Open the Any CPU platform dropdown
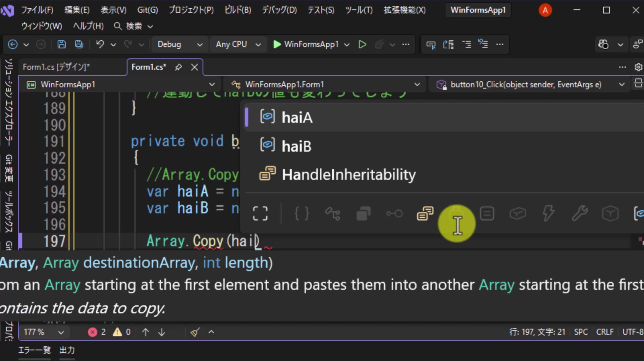 coord(238,44)
